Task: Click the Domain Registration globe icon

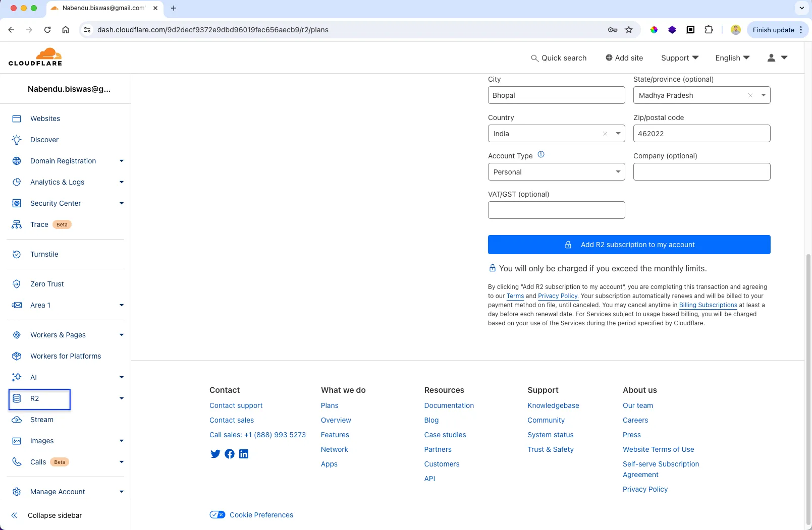Action: (17, 161)
